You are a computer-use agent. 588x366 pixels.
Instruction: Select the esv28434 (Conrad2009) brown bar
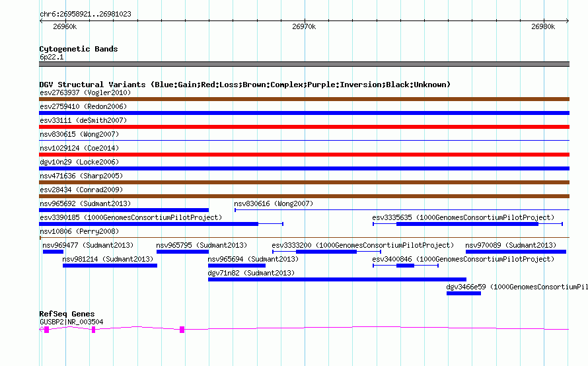click(x=304, y=196)
